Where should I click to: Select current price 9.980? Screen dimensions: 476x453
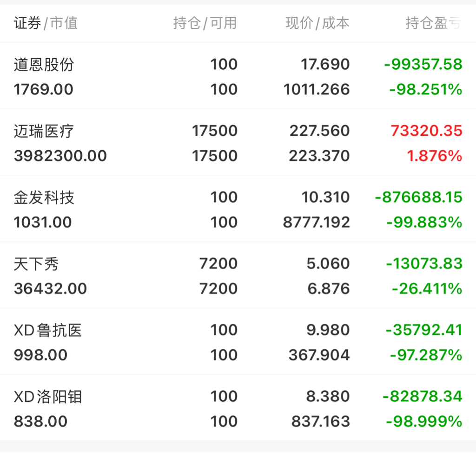(x=328, y=330)
